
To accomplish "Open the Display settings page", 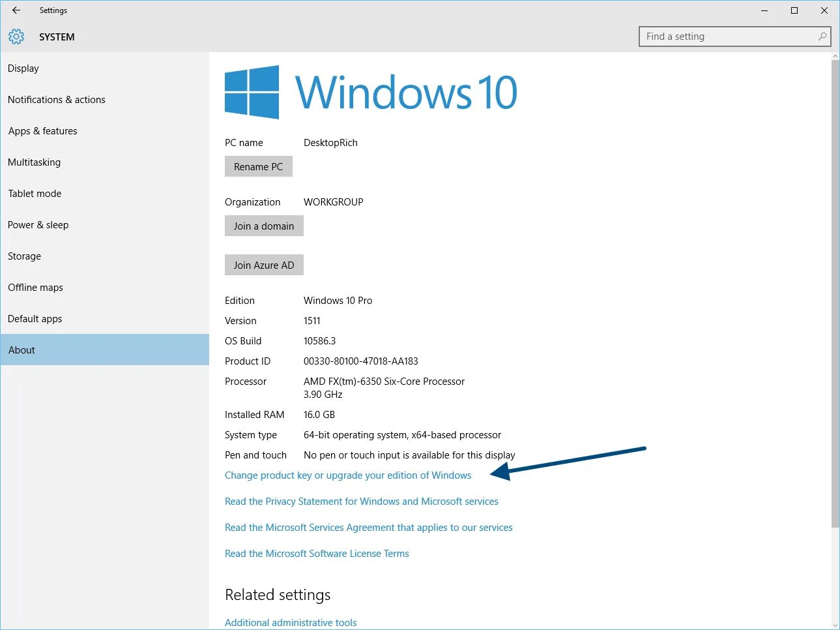I will click(x=104, y=68).
